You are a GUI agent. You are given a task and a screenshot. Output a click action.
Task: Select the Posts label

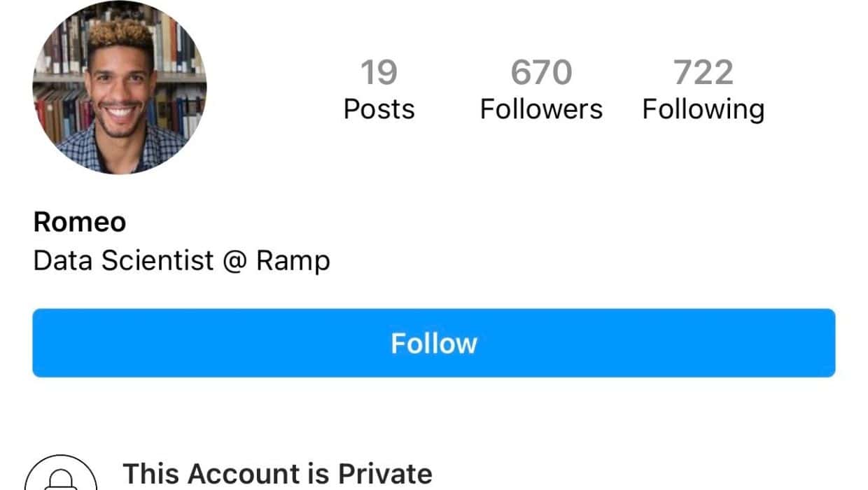point(379,110)
